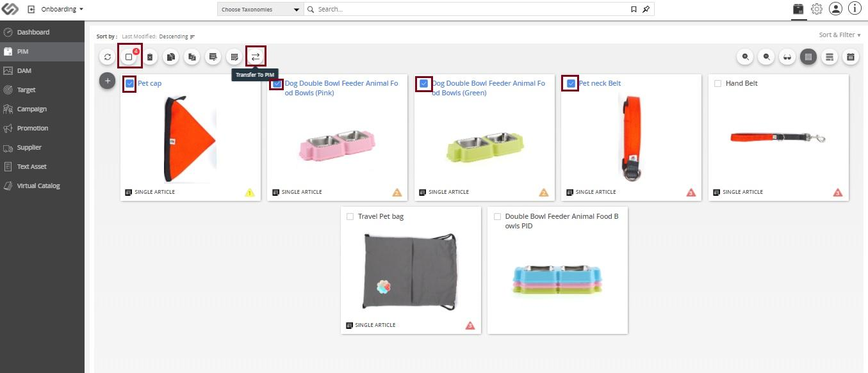Open the Travel Pet bag product title

pyautogui.click(x=381, y=216)
